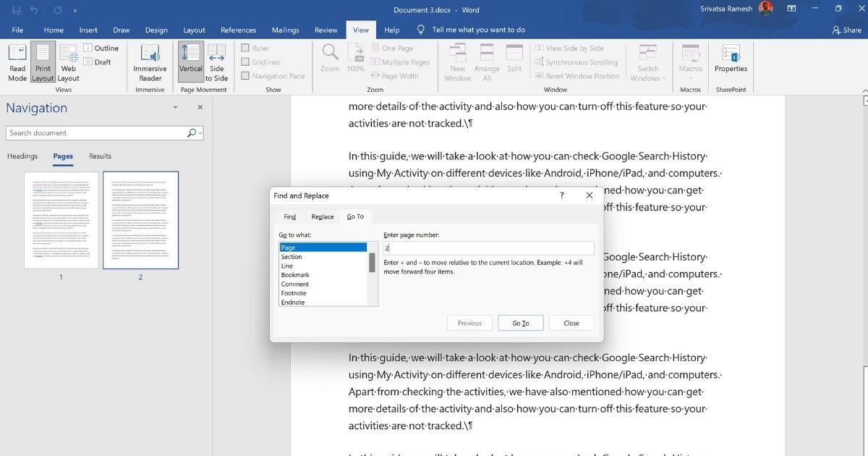Viewport: 868px width, 456px height.
Task: Switch to the Replace tab in dialog
Action: coord(323,216)
